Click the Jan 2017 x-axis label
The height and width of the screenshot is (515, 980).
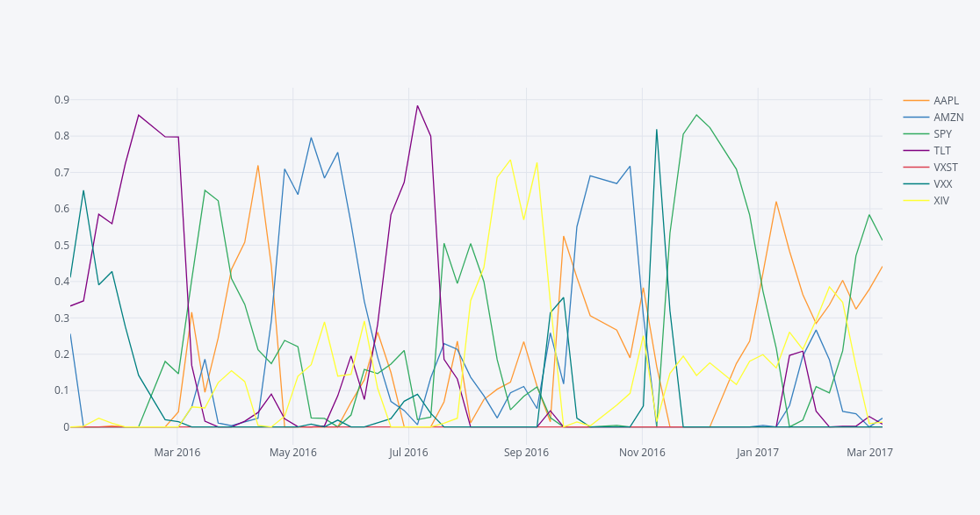coord(757,453)
